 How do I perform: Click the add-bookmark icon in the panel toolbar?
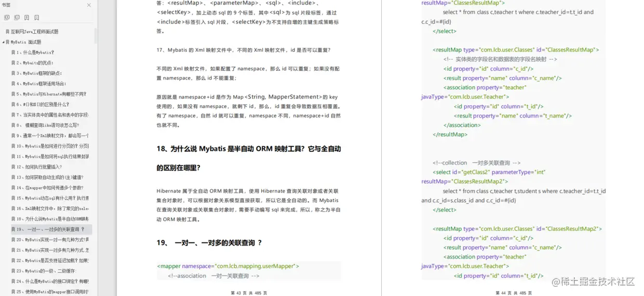coord(26,18)
